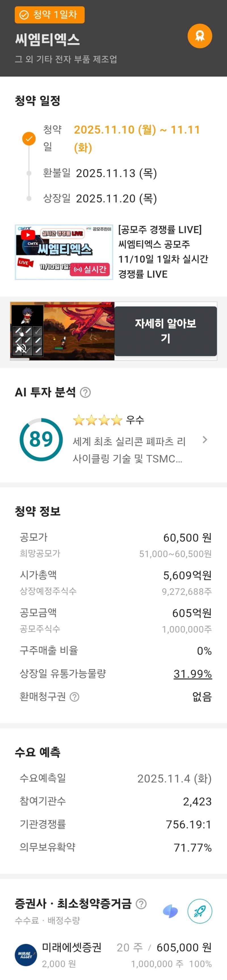This screenshot has height=980, width=227.
Task: Tap the 청약 1일차 status badge
Action: pyautogui.click(x=49, y=15)
